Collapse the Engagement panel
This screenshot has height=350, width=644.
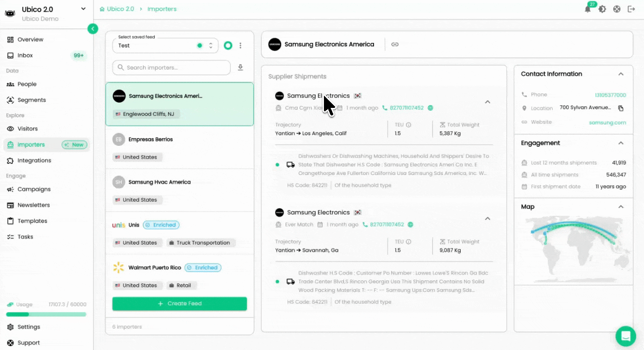tap(621, 143)
